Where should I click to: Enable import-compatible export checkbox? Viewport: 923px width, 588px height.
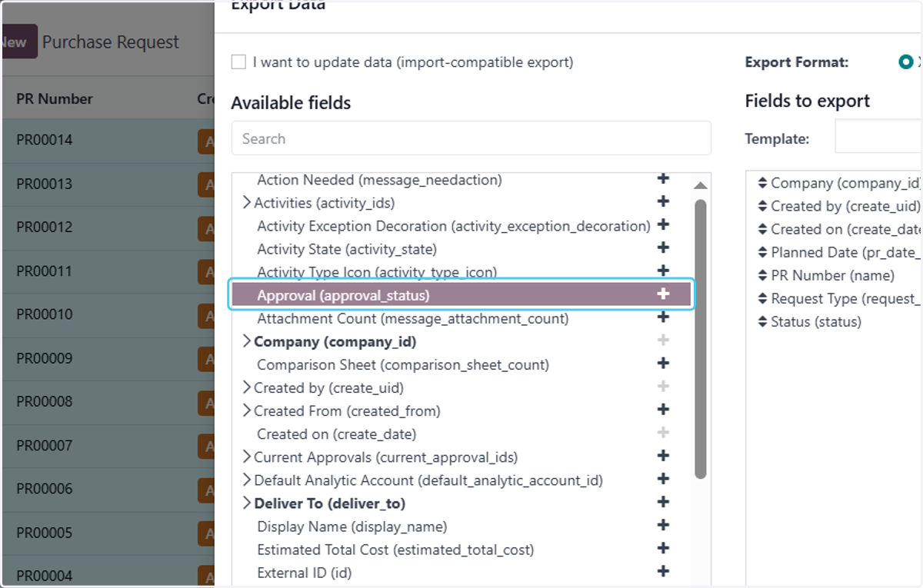click(x=238, y=62)
